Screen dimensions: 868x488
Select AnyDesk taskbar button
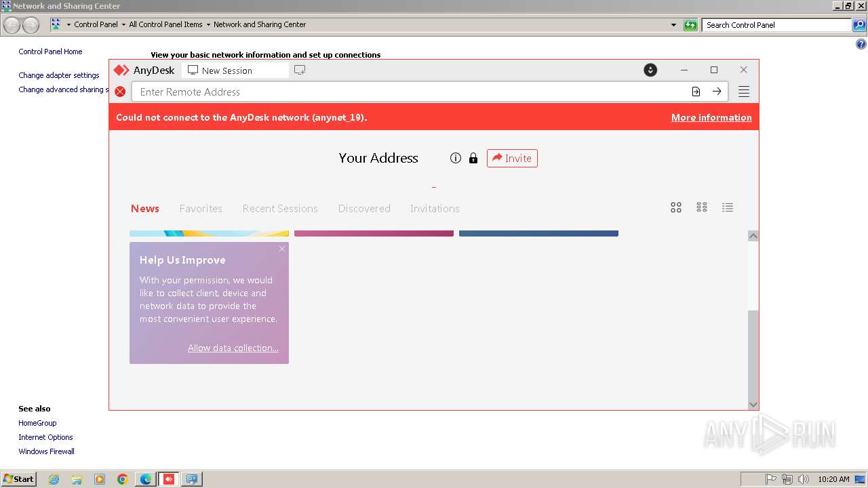169,479
